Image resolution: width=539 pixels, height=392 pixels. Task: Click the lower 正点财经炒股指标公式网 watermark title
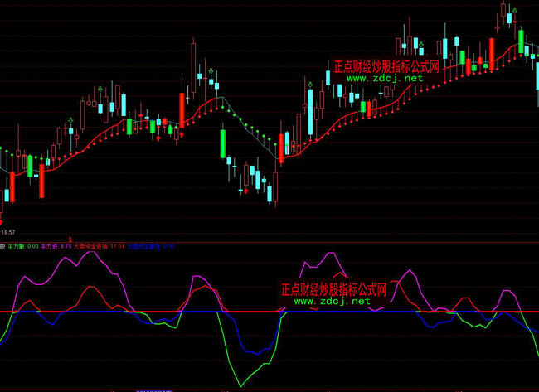coord(333,289)
